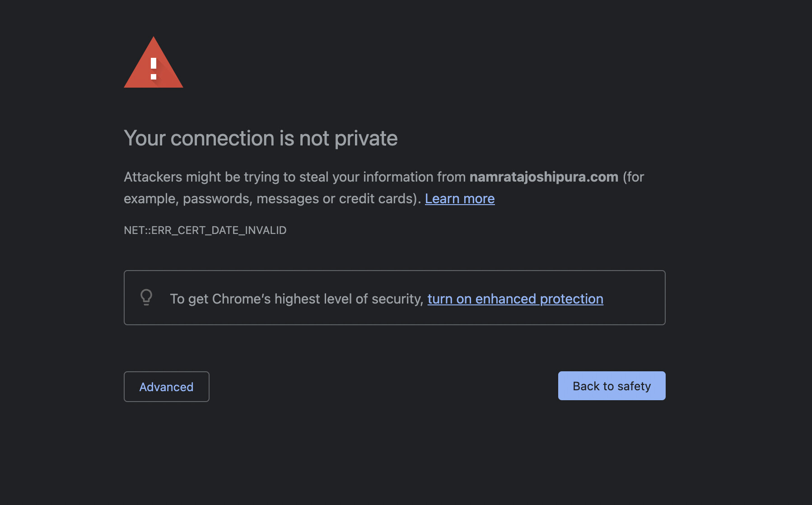The height and width of the screenshot is (505, 812).
Task: Click the word 'private' in the heading
Action: point(366,138)
